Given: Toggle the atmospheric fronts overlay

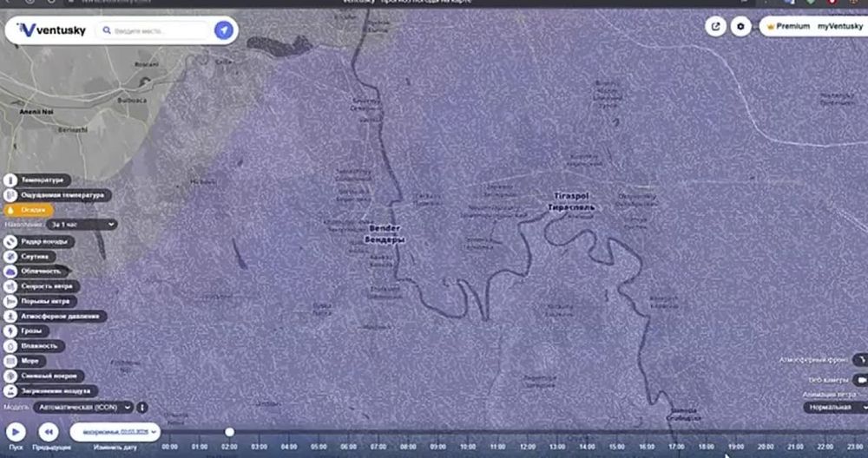Looking at the screenshot, I should click(x=860, y=358).
